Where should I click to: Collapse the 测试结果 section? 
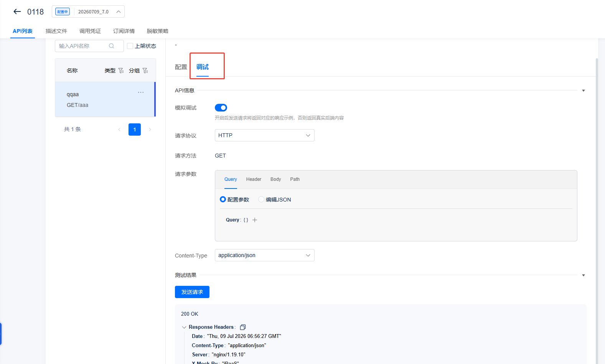(584, 275)
